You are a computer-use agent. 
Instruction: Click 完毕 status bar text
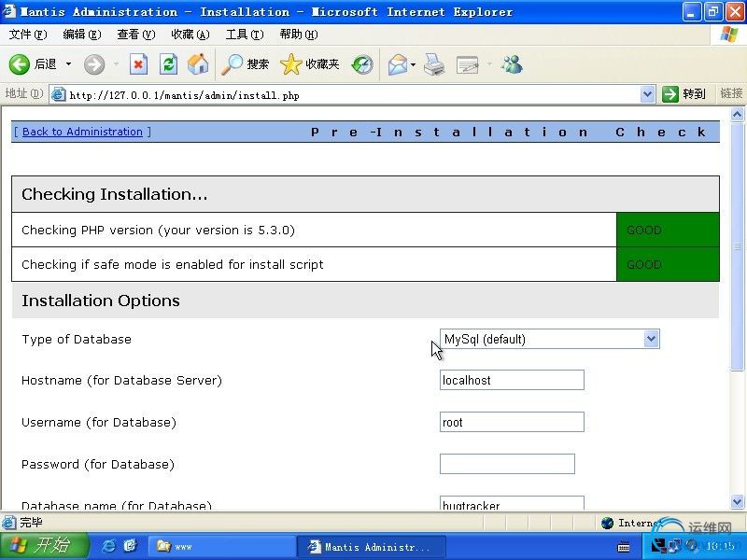[31, 523]
